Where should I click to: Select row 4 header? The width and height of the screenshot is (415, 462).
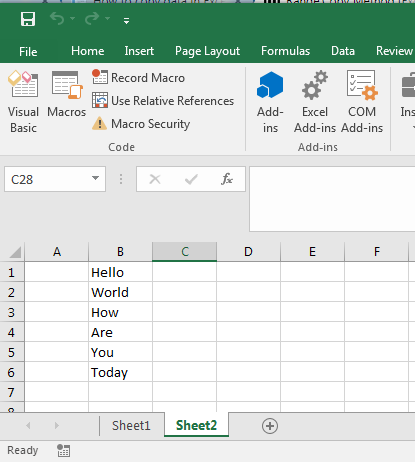coord(12,332)
